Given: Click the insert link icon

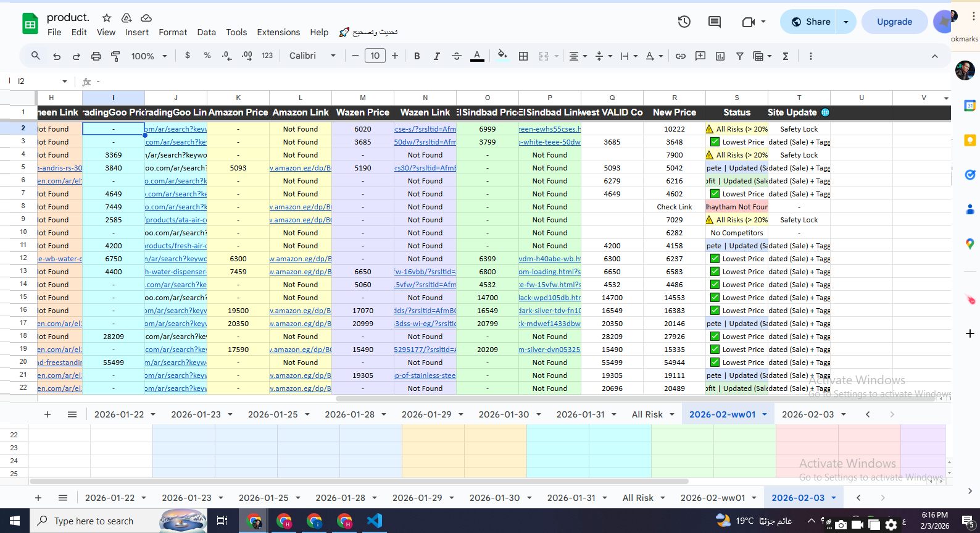Looking at the screenshot, I should point(681,56).
